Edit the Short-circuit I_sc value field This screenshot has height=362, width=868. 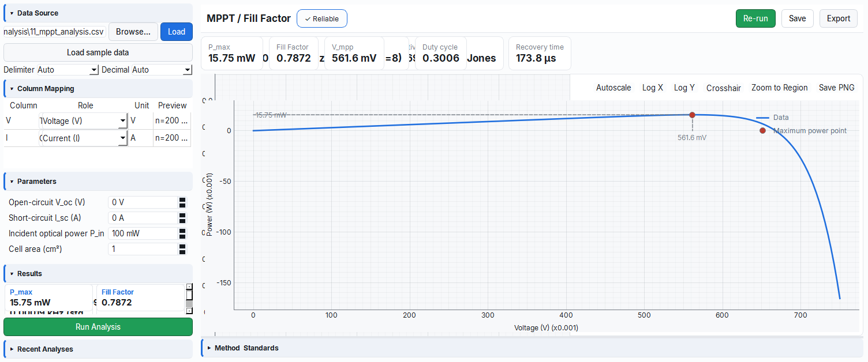[x=143, y=218]
